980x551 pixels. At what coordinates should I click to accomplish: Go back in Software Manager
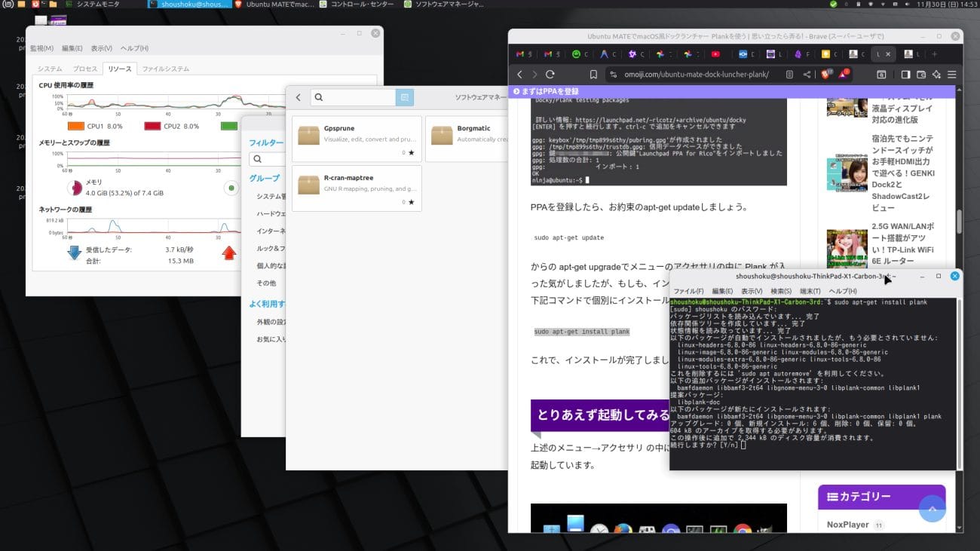point(299,97)
